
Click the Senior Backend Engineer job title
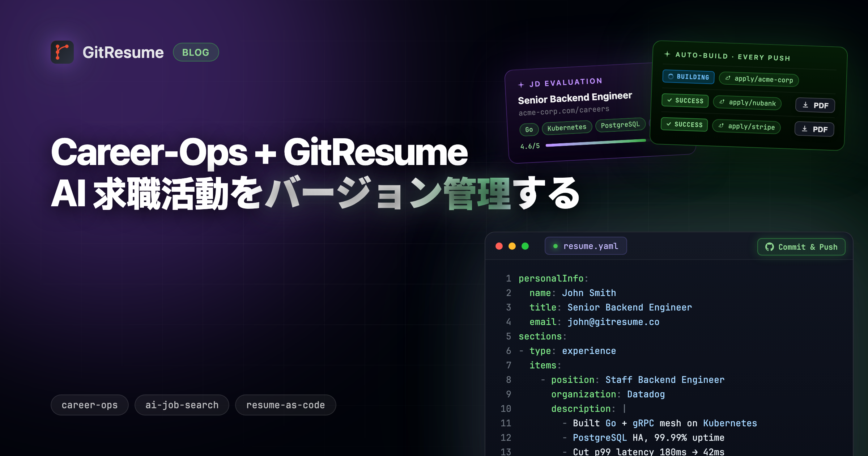(x=575, y=98)
